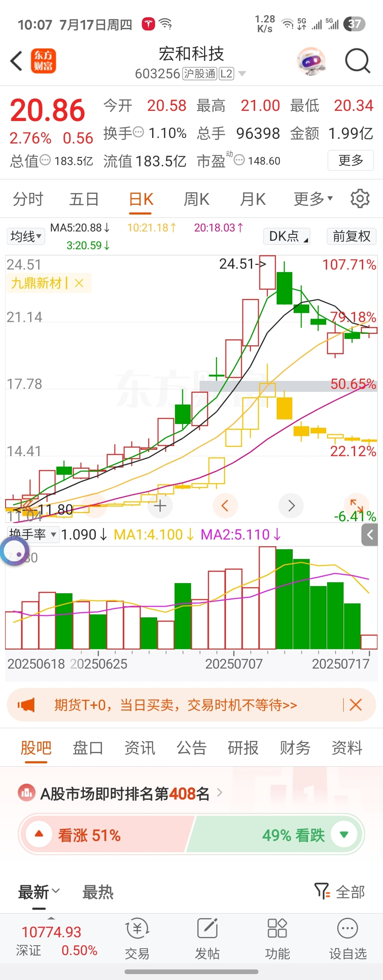Open futures T+0 promo link
Screen dimensions: 383x980
[175, 705]
